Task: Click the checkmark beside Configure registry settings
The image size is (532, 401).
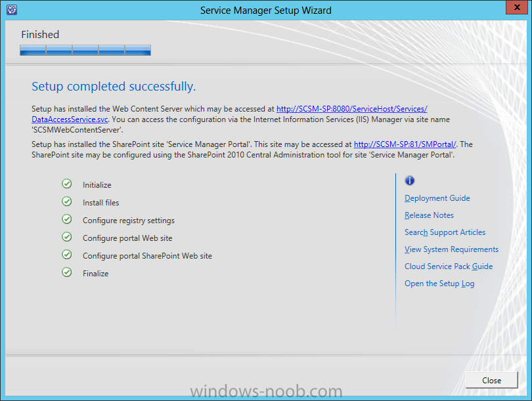Action: [x=67, y=219]
